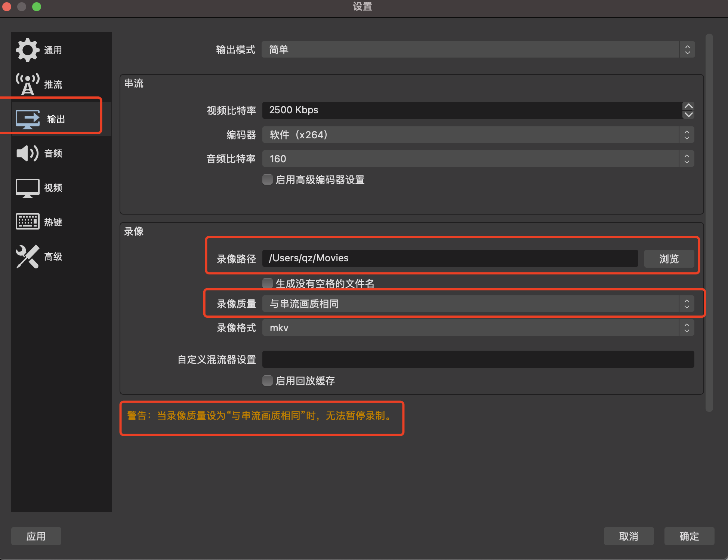
Task: Open the encoder x264 dropdown
Action: click(x=478, y=135)
